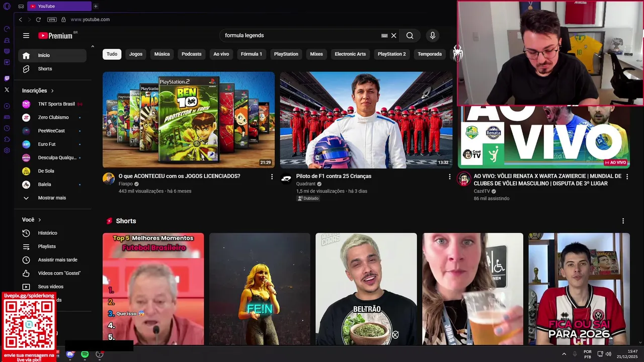Open Euro Fut subscription
The image size is (644, 362).
[52, 144]
